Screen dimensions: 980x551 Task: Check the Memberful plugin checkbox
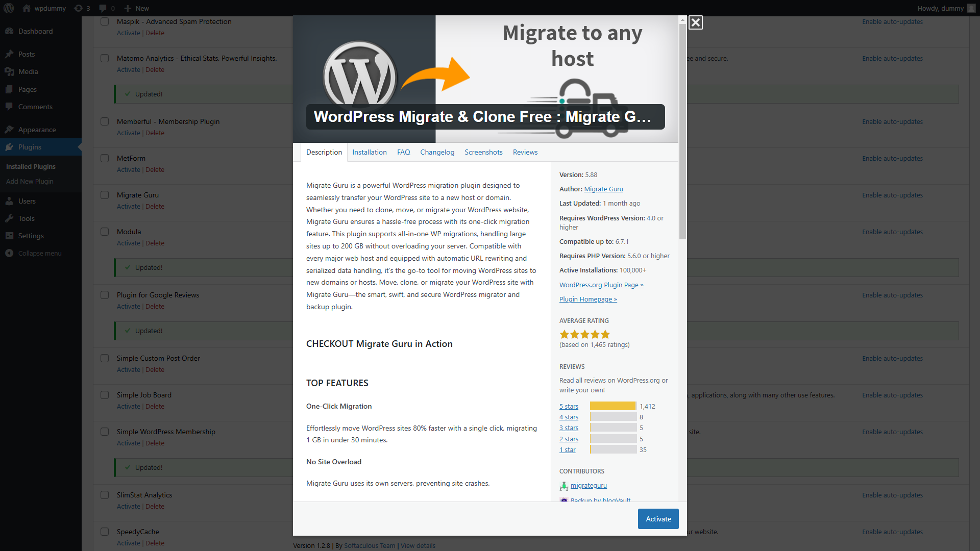[105, 121]
